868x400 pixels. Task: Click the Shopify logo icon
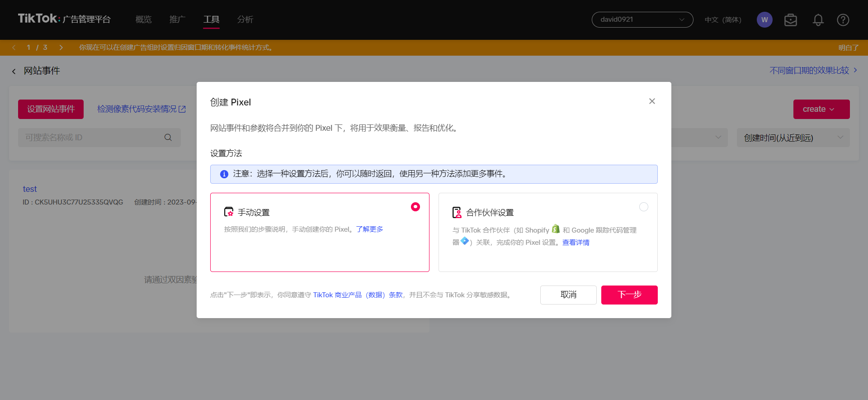pyautogui.click(x=556, y=229)
